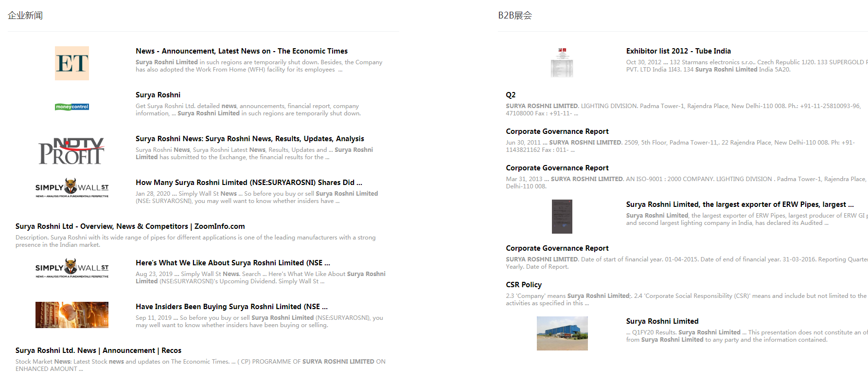Open the steel factory thumbnail image
This screenshot has width=868, height=387.
point(72,315)
